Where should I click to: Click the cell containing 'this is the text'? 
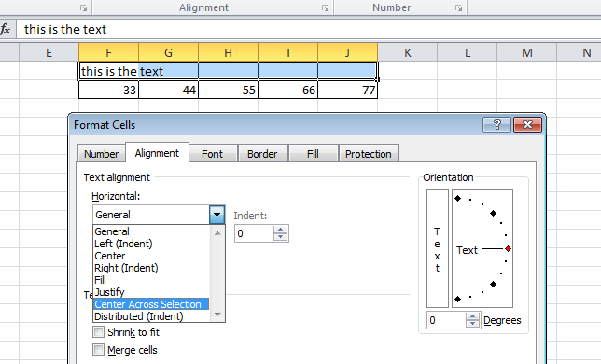click(x=108, y=71)
